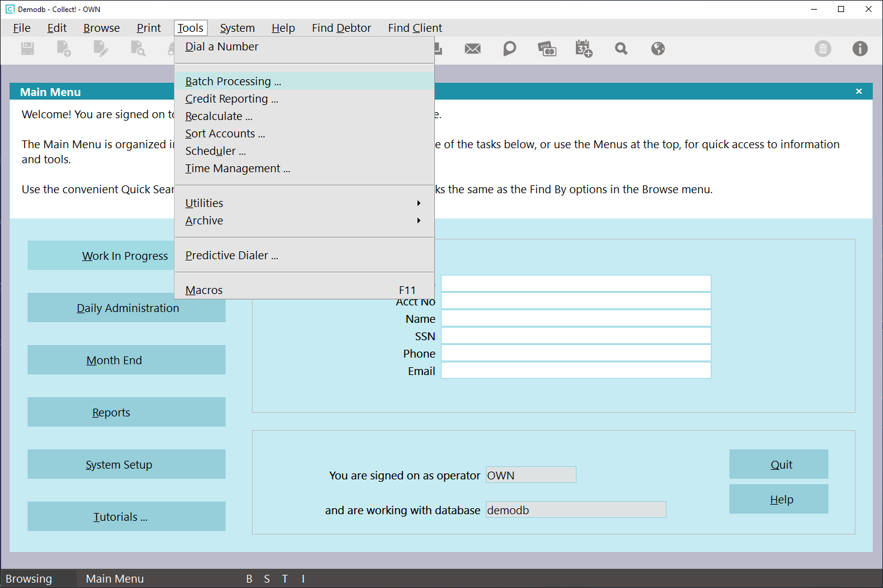The width and height of the screenshot is (883, 588).
Task: Click the New record document-plus icon
Action: tap(64, 49)
